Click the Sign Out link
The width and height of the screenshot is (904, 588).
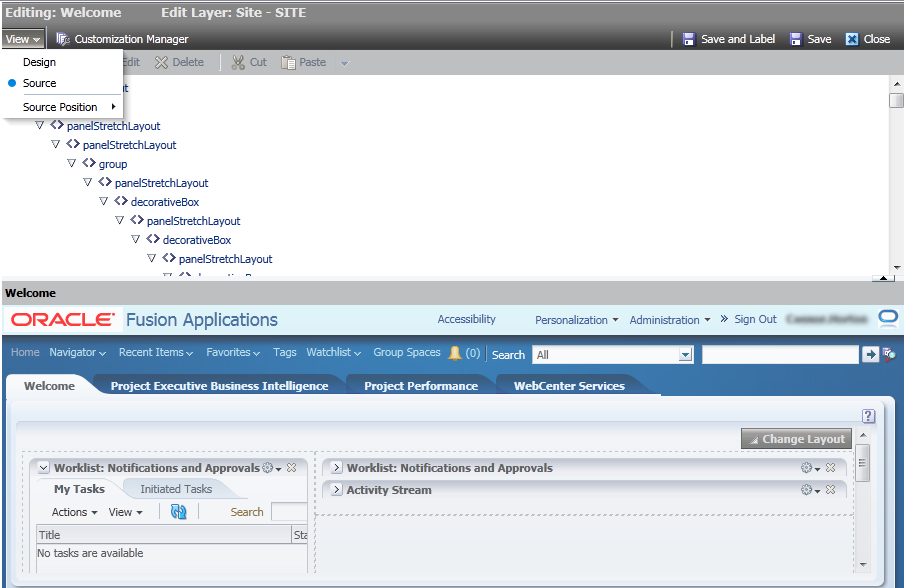click(755, 319)
